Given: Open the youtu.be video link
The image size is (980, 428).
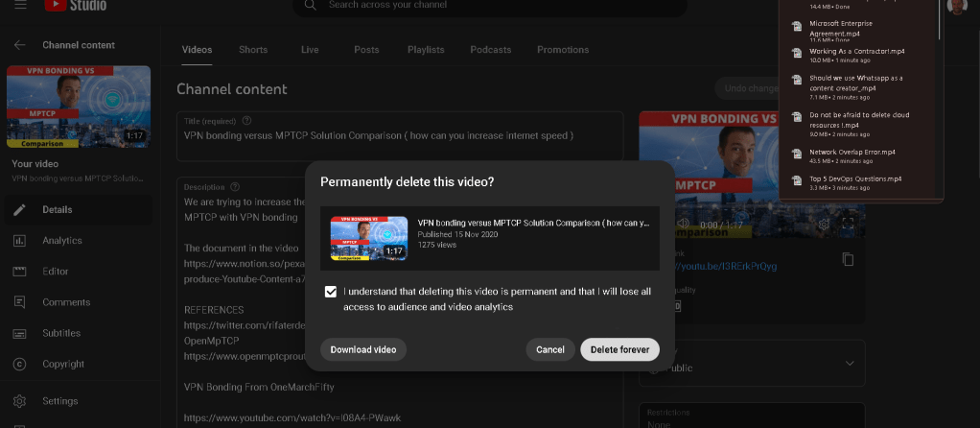Looking at the screenshot, I should pyautogui.click(x=726, y=267).
